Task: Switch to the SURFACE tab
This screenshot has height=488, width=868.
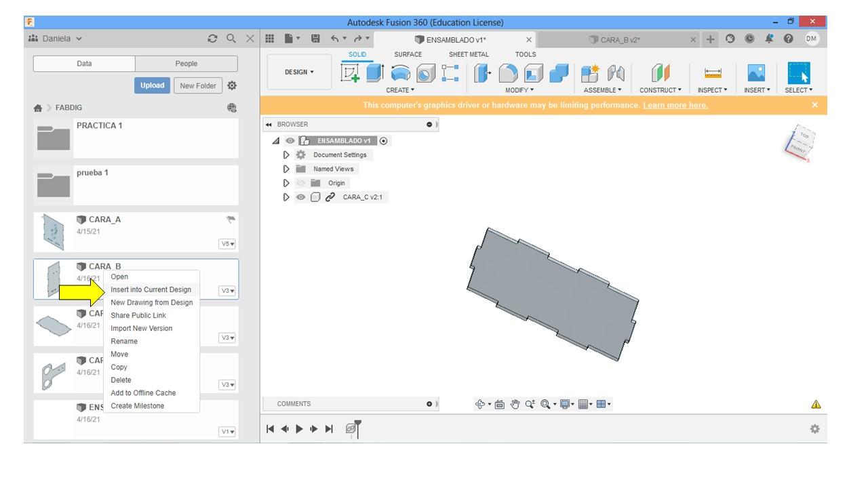Action: click(x=408, y=54)
